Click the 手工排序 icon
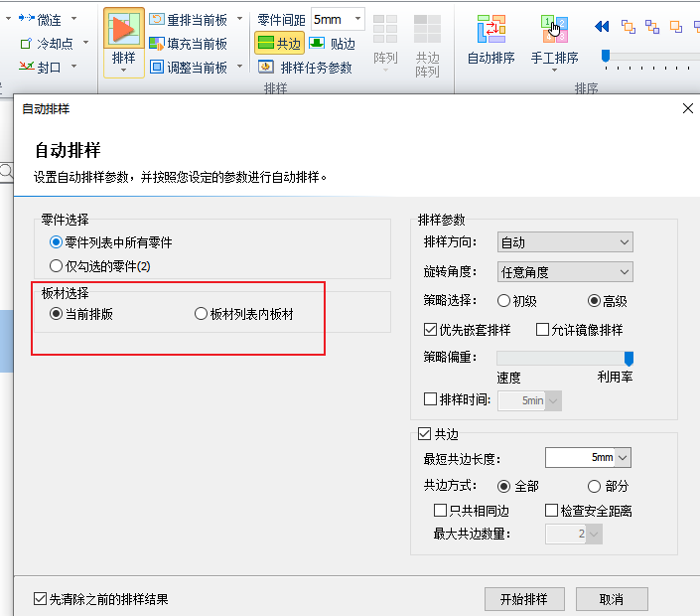The image size is (700, 616). (x=554, y=29)
